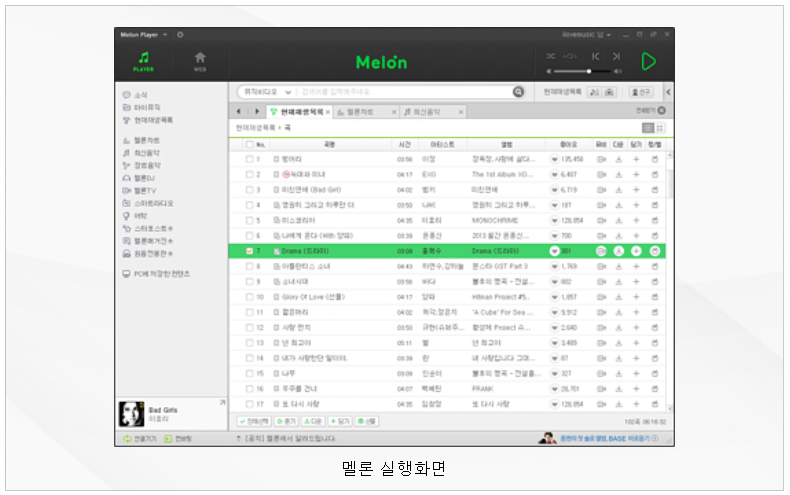Open like dropdown for track 16 FRANK
Viewport: 790px width, 495px height.
coord(555,389)
